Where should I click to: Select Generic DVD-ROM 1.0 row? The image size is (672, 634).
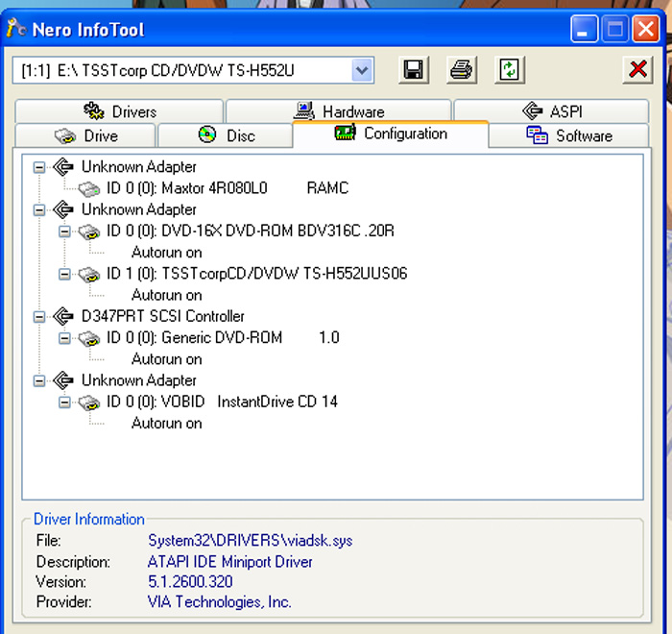click(223, 337)
